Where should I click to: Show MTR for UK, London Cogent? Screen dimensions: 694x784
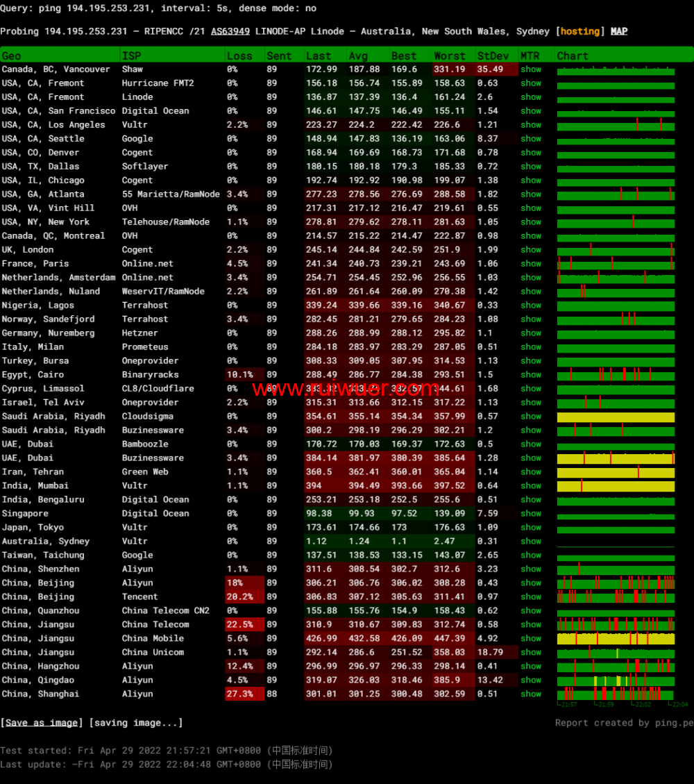pos(531,250)
